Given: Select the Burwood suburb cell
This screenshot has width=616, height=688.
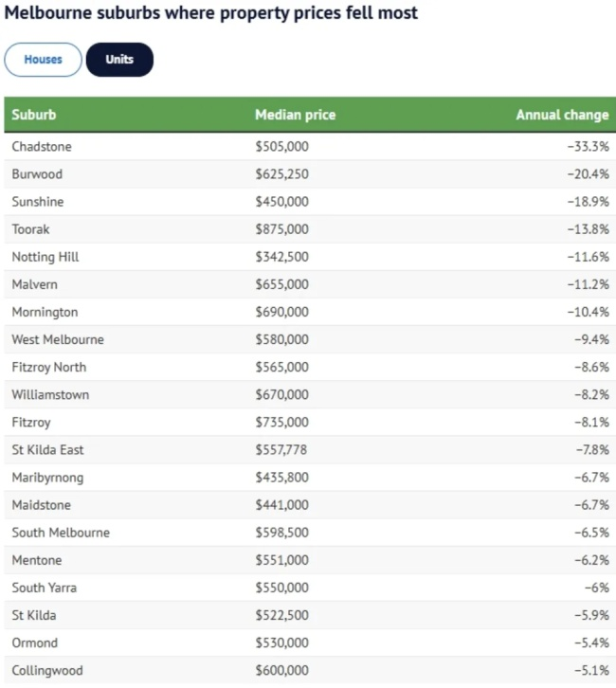Looking at the screenshot, I should click(x=39, y=174).
